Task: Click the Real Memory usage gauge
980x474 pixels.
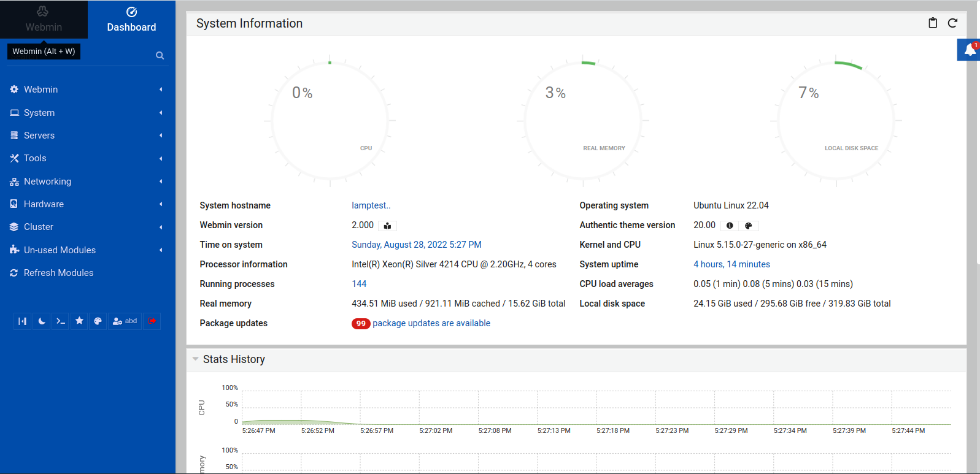Action: pyautogui.click(x=583, y=121)
